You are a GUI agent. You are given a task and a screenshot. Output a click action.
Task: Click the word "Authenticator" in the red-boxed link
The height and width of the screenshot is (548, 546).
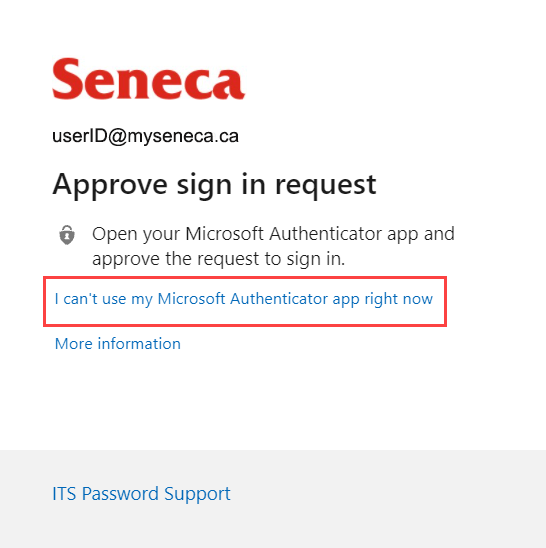click(x=279, y=299)
